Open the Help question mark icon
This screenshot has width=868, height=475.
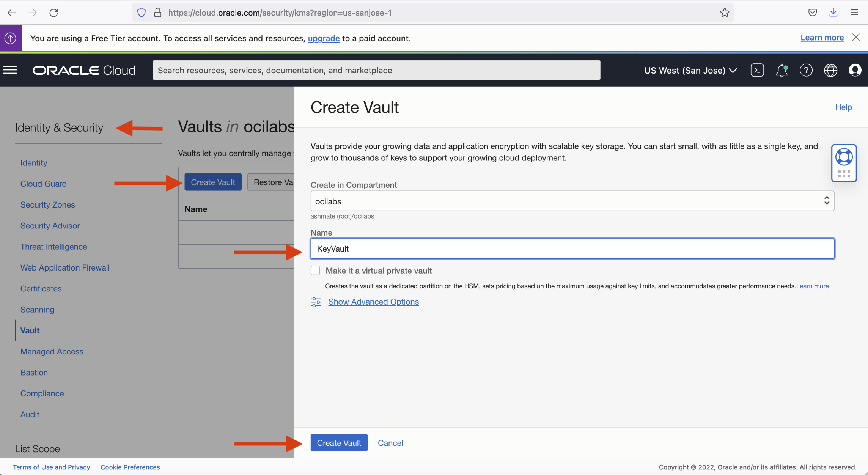(x=806, y=70)
